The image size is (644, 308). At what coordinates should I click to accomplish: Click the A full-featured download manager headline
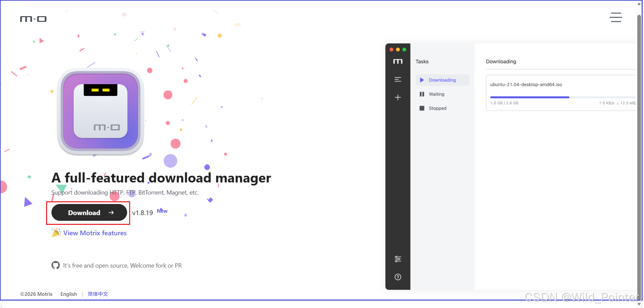(161, 178)
